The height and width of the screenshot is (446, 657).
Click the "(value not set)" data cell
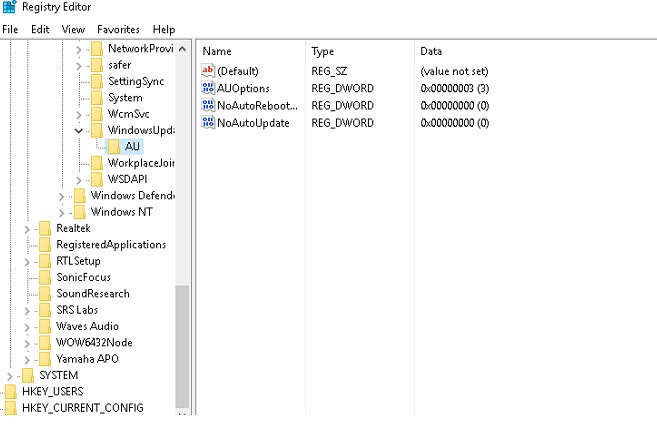click(454, 71)
